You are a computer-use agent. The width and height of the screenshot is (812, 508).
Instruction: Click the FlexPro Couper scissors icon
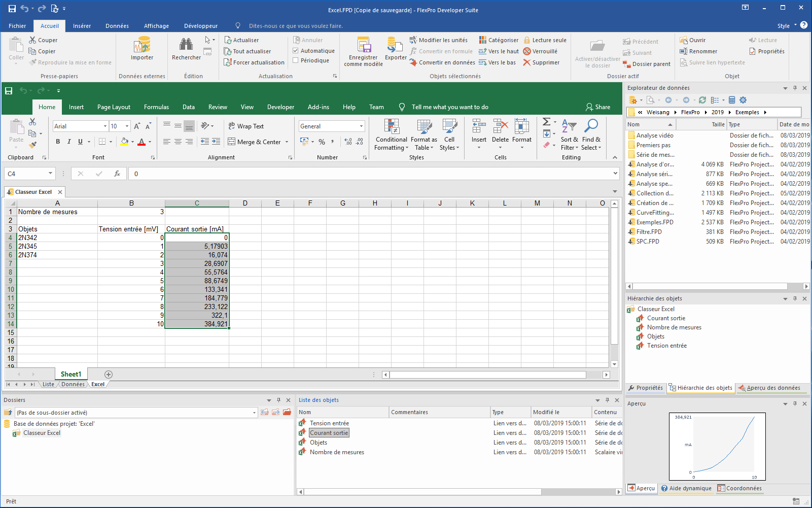tap(32, 40)
